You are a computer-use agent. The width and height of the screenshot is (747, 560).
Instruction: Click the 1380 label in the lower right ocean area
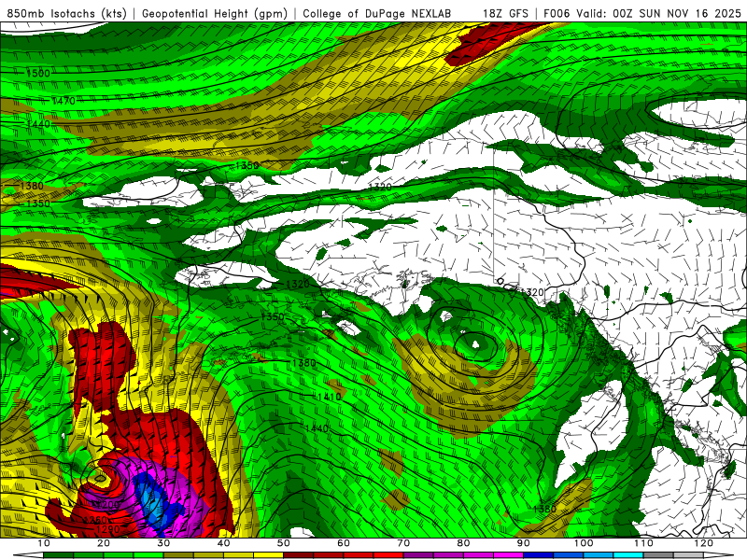(x=544, y=509)
